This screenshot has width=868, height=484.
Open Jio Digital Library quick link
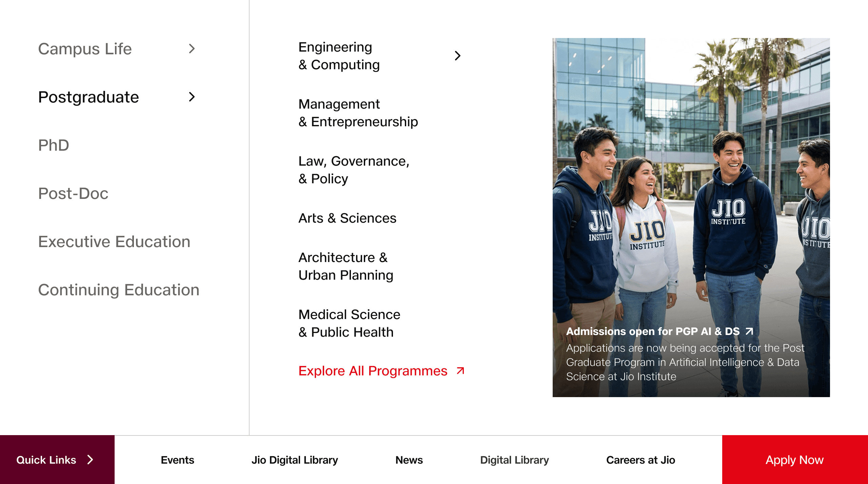295,460
